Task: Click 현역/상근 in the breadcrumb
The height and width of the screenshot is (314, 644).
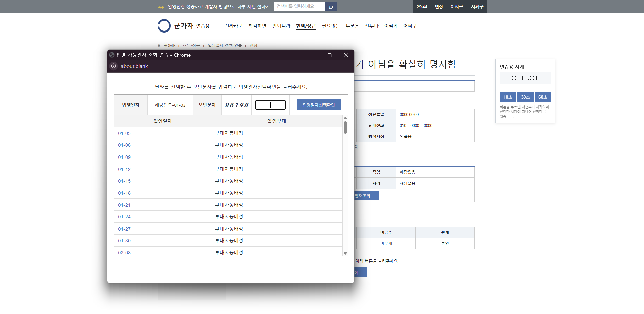Action: [x=191, y=46]
